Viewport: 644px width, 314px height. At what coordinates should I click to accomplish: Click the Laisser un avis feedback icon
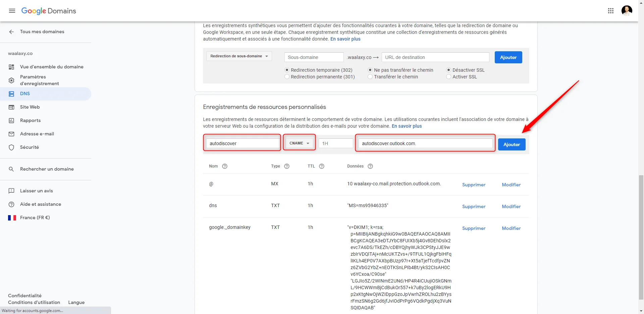[x=11, y=191]
